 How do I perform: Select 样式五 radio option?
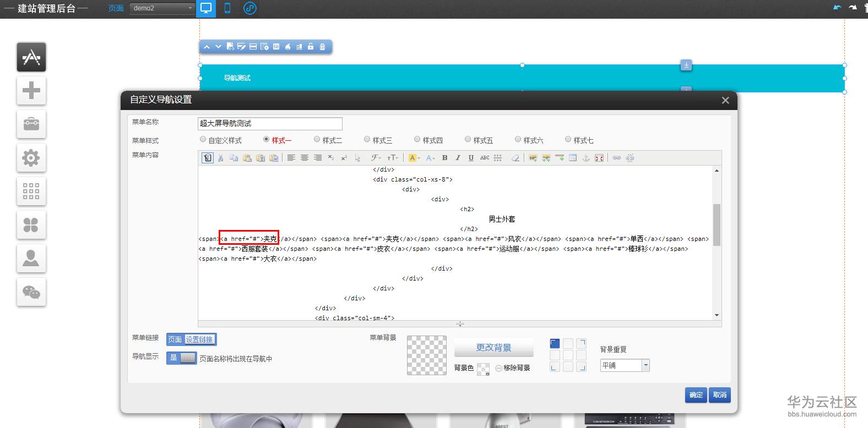[468, 140]
